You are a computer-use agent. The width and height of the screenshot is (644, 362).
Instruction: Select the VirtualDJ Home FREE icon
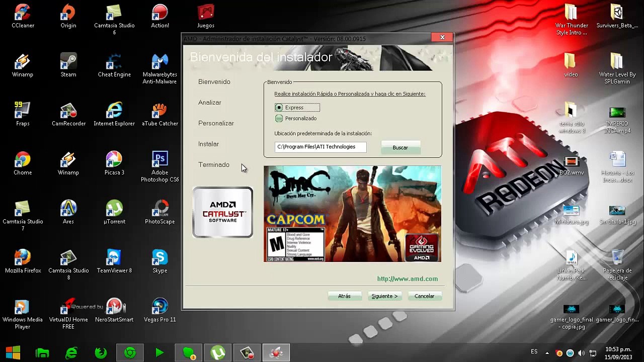pyautogui.click(x=68, y=314)
